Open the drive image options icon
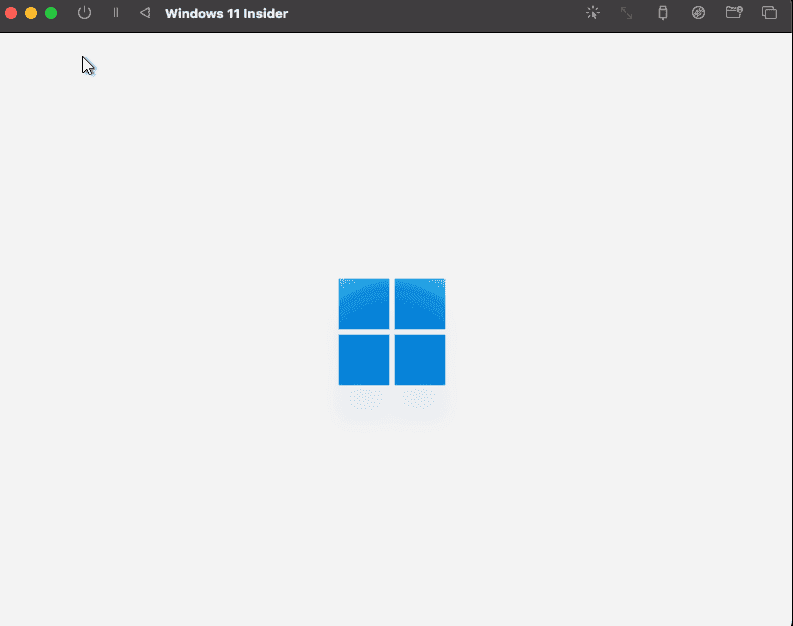The height and width of the screenshot is (626, 793). (698, 13)
